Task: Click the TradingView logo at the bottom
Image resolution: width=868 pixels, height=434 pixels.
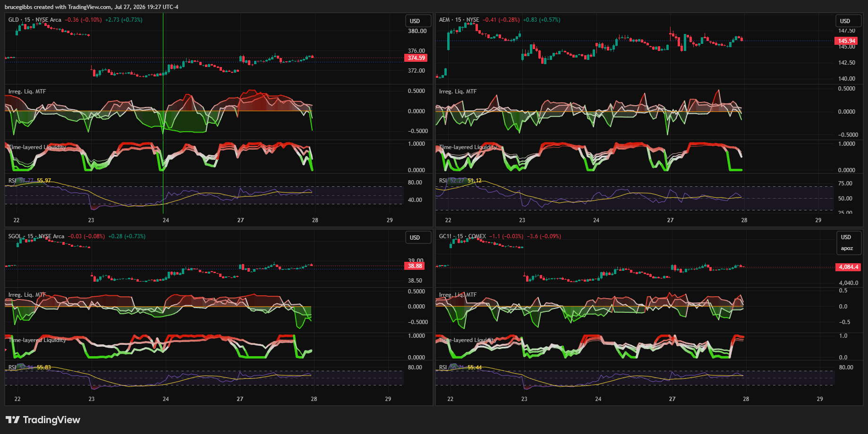Action: [x=43, y=420]
